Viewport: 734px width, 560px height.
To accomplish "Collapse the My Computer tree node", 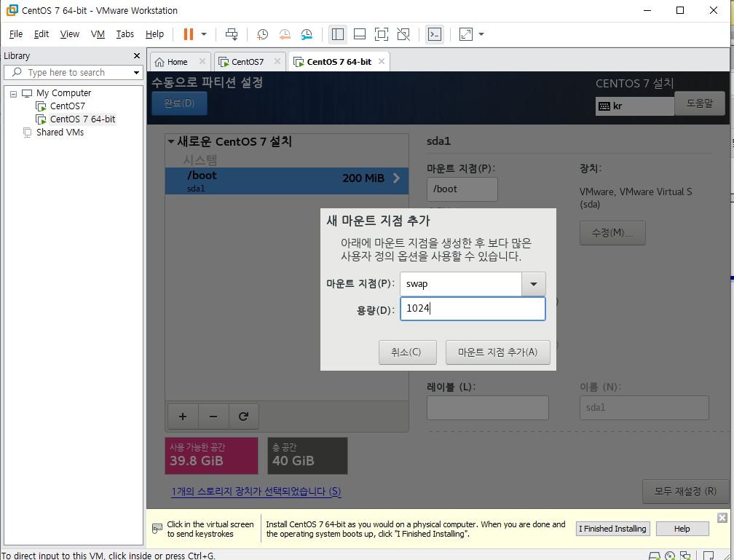I will click(x=14, y=94).
